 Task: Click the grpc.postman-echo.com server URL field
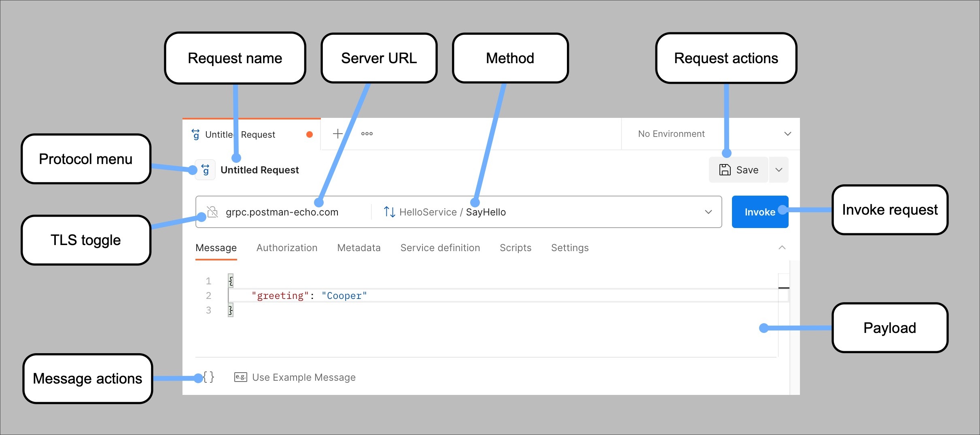click(282, 212)
